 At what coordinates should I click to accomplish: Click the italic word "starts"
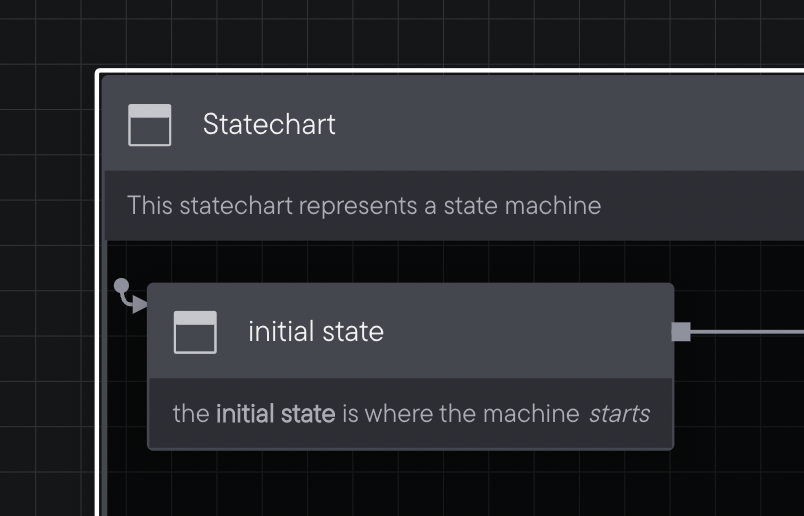pyautogui.click(x=619, y=414)
